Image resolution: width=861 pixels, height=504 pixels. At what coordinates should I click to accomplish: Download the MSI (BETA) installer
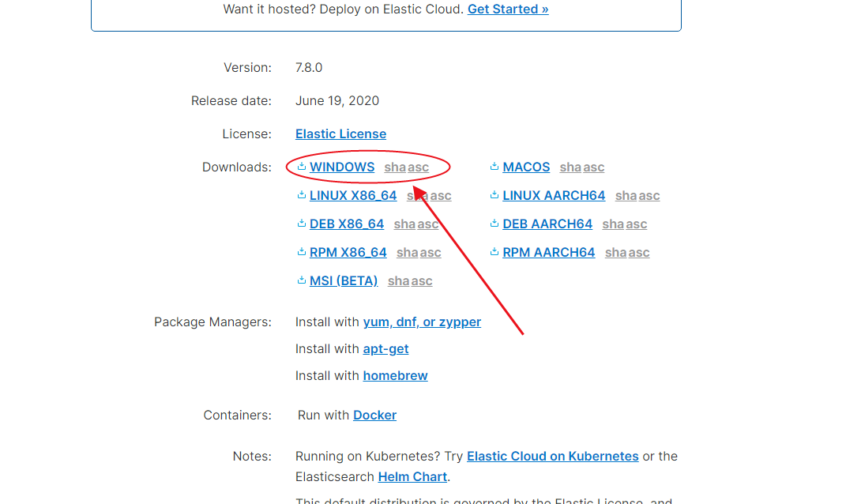pyautogui.click(x=344, y=281)
